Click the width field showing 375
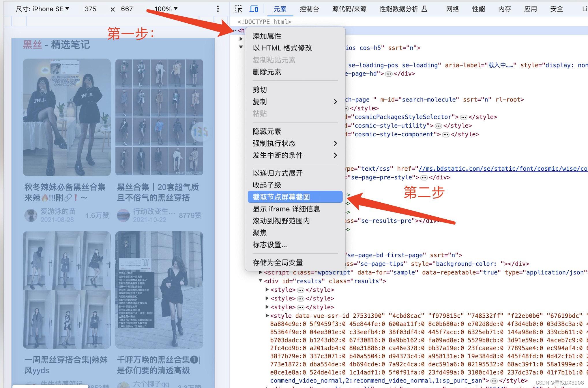 90,9
